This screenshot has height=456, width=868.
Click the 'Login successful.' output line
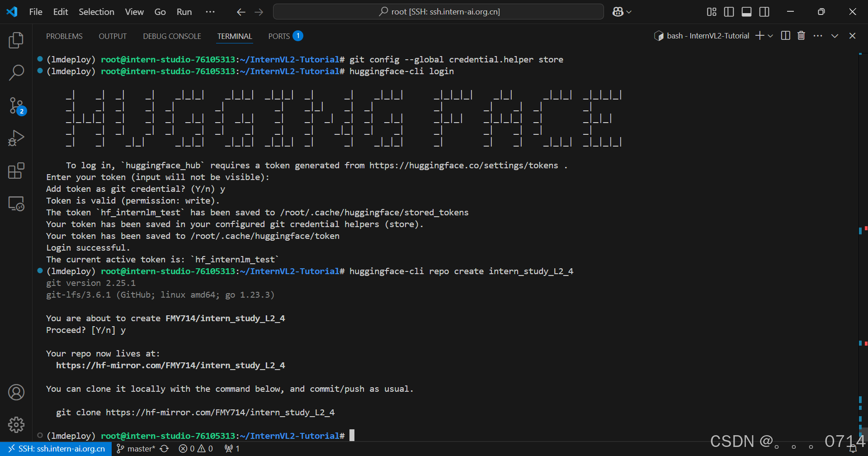pos(88,248)
